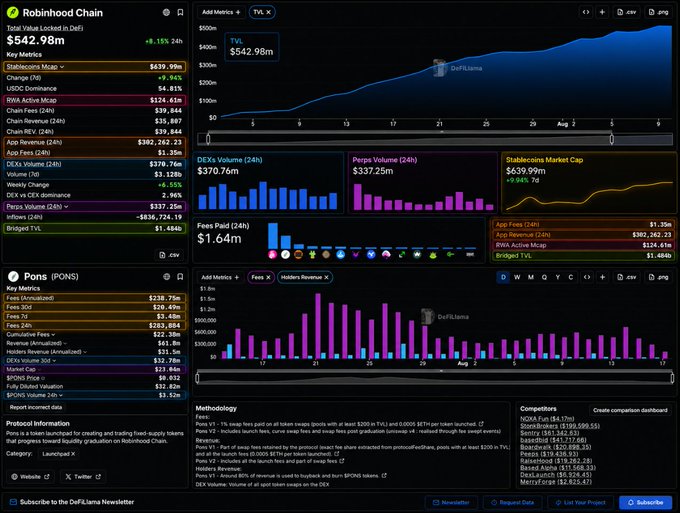Click RWA Active Mcap metric row
Screen dimensions: 680x513
95,100
